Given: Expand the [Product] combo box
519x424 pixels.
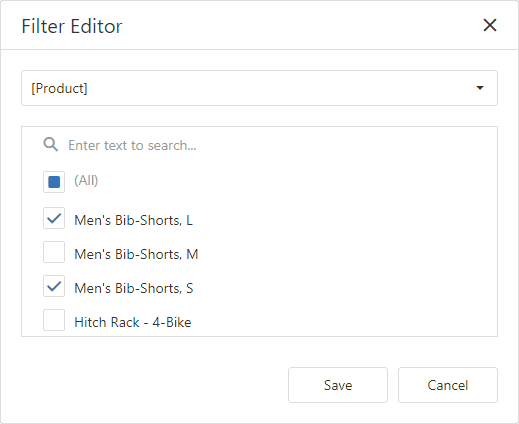Looking at the screenshot, I should [x=259, y=88].
